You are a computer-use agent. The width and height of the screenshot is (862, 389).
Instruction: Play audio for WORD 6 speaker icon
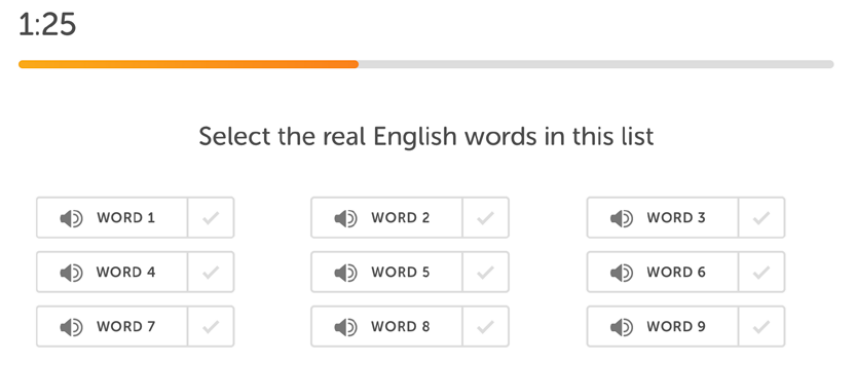coord(622,273)
